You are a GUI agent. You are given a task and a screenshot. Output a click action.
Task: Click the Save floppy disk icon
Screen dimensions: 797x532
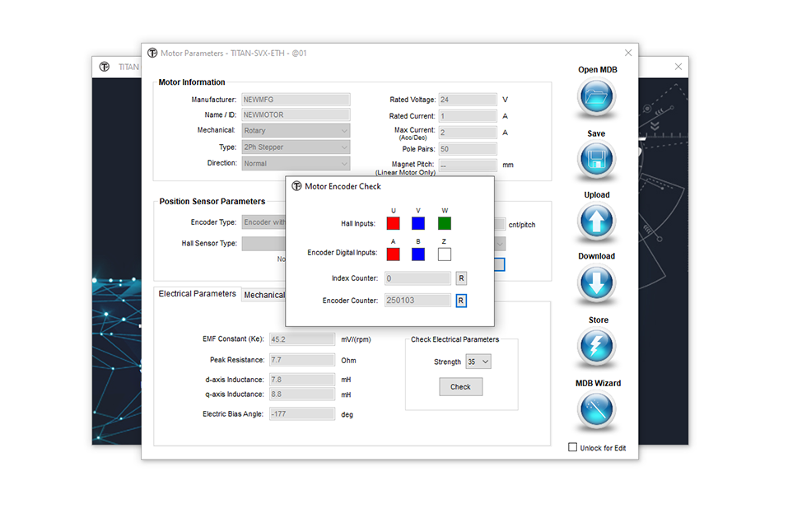point(596,161)
